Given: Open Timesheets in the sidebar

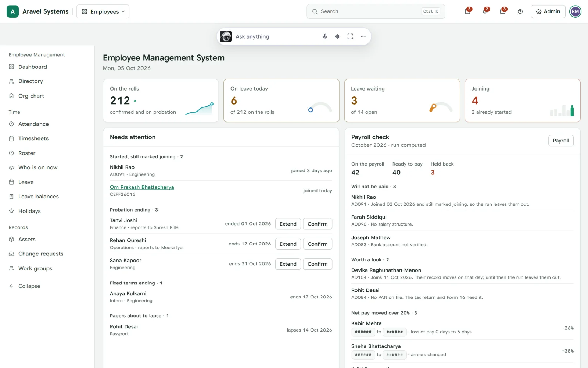Looking at the screenshot, I should click(47, 138).
